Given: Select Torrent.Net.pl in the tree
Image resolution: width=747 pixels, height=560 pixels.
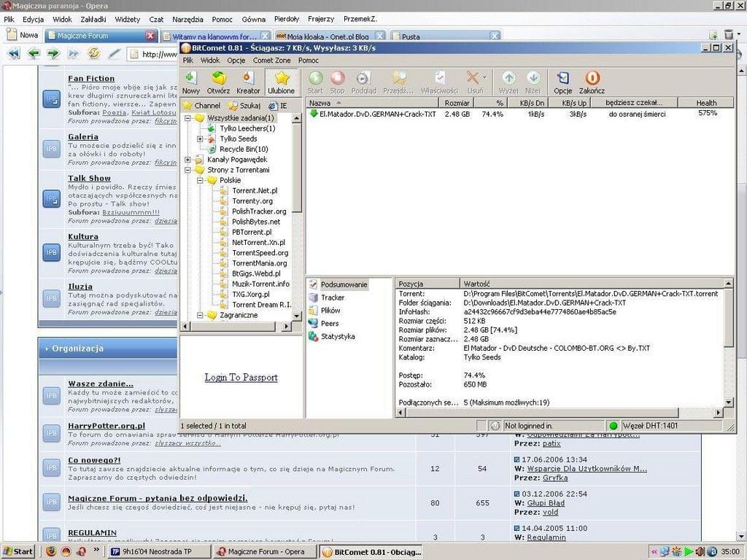Looking at the screenshot, I should [x=255, y=190].
